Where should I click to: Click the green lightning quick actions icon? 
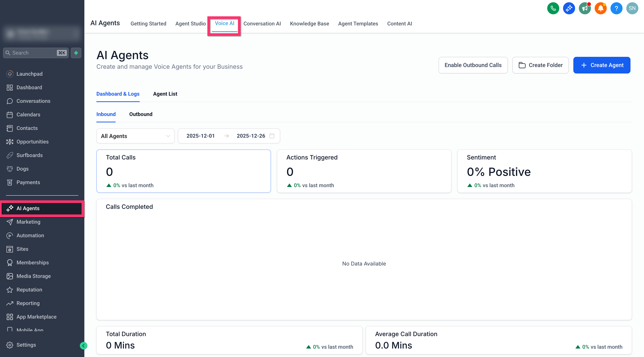click(x=76, y=53)
